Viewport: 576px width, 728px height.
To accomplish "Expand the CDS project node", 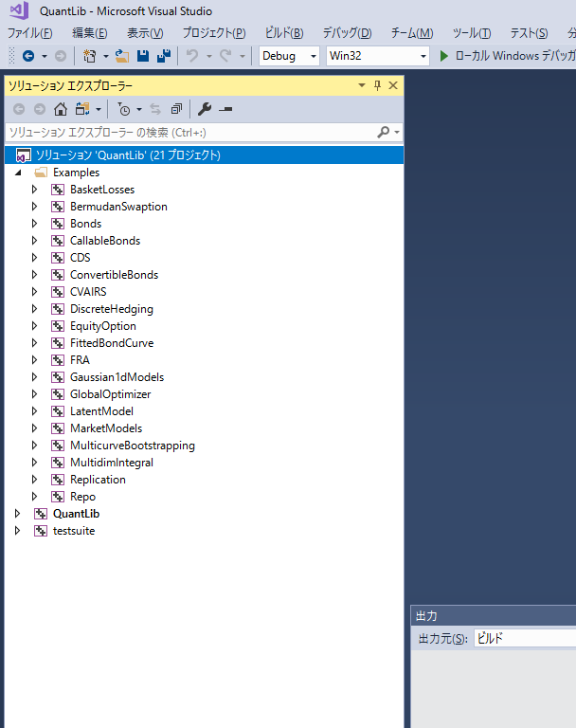I will (x=34, y=258).
